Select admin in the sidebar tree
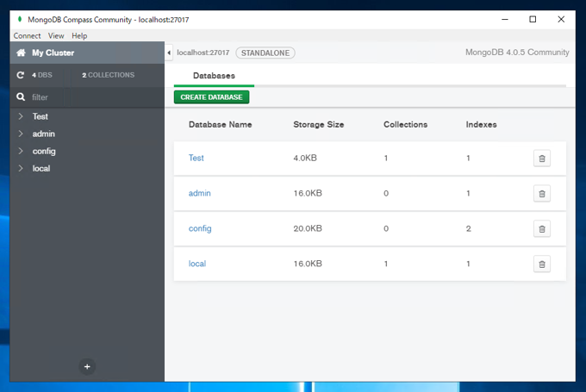586x392 pixels. click(x=43, y=134)
